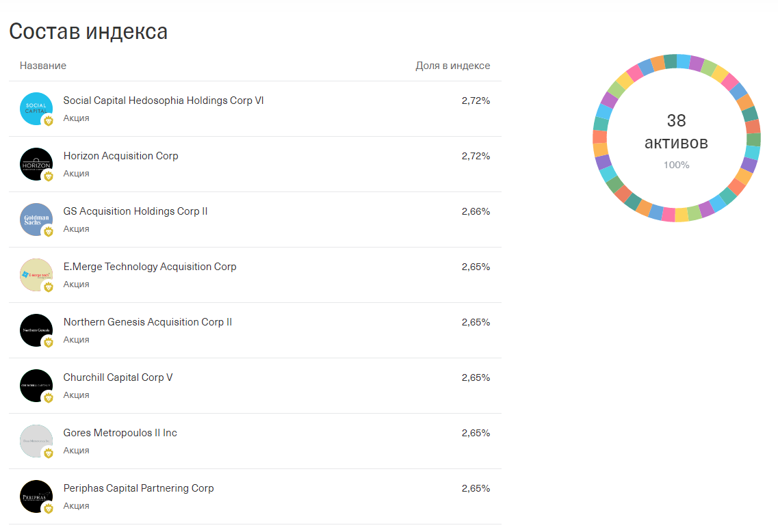The width and height of the screenshot is (778, 532).
Task: Click the 'Доля в индексе' column header
Action: coord(452,66)
